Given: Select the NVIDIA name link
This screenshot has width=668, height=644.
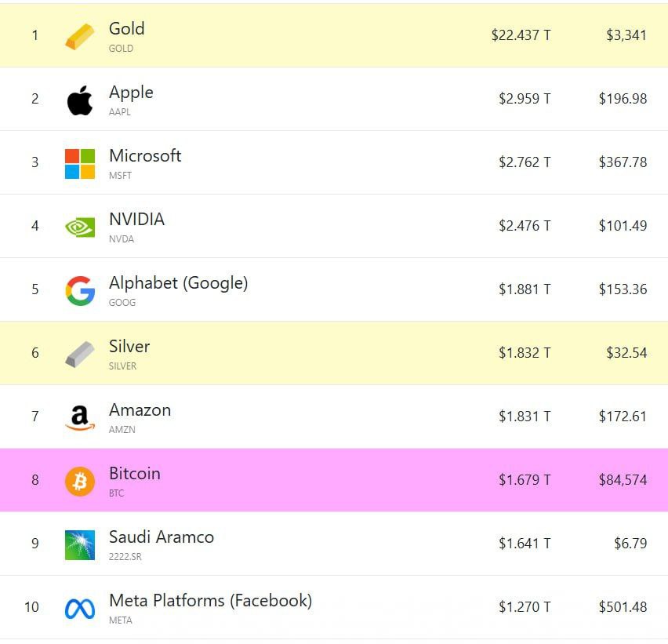Looking at the screenshot, I should [136, 220].
